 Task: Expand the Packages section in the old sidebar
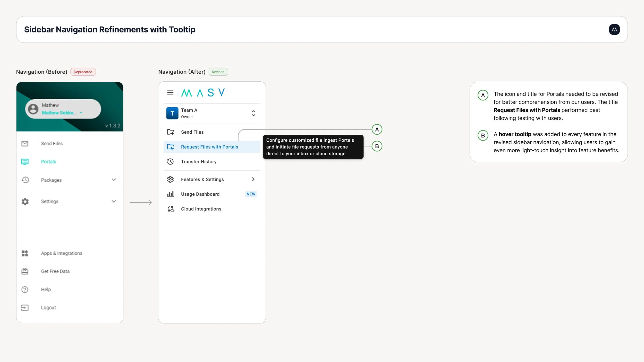pyautogui.click(x=114, y=180)
